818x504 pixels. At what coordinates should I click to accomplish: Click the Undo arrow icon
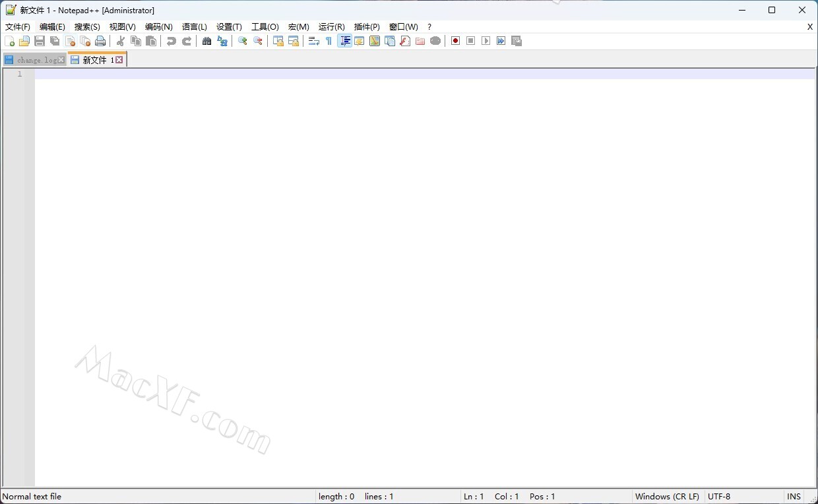[x=172, y=41]
